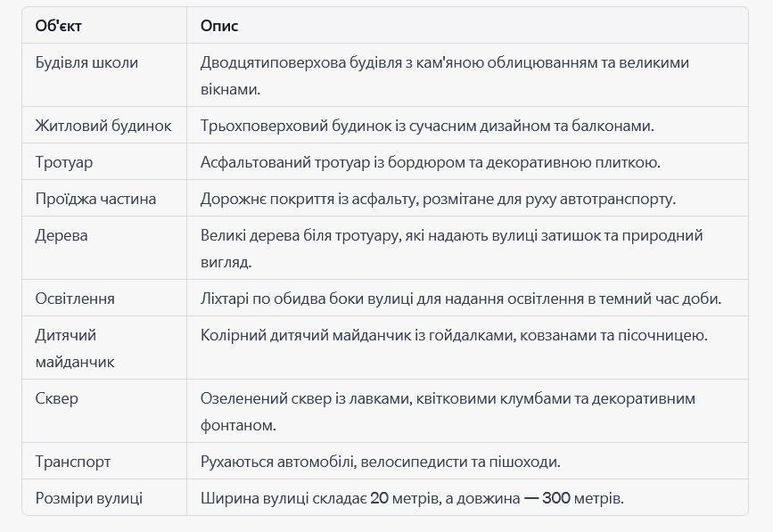Click the "Трьохповерховий будинок" description text
The height and width of the screenshot is (532, 773).
(427, 126)
